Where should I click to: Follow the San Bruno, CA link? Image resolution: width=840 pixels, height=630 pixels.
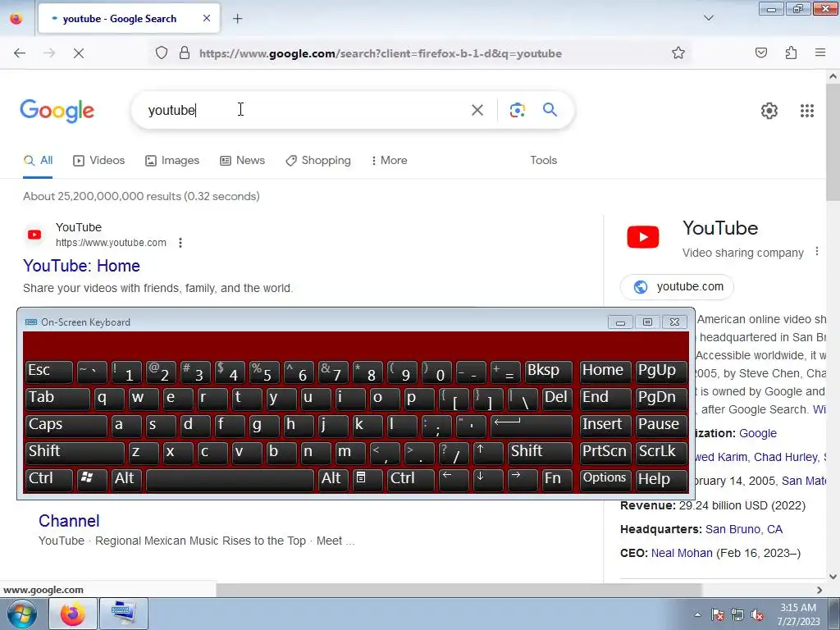[743, 529]
